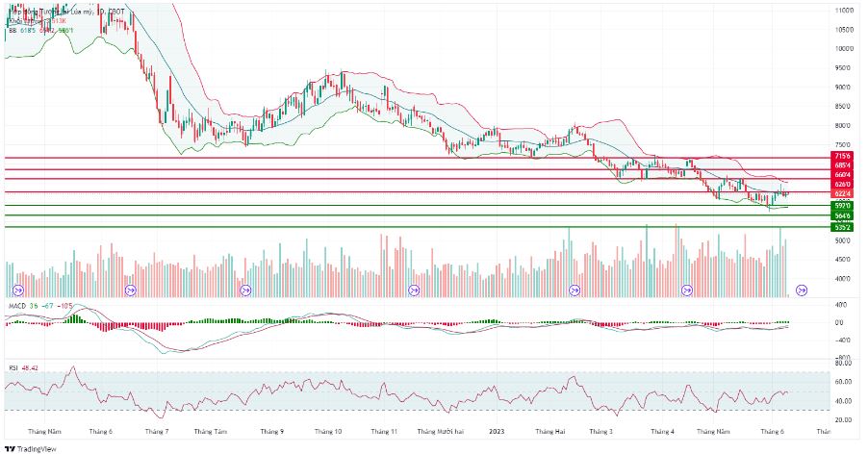The height and width of the screenshot is (454, 868).
Task: Open the event icon between Tháng Tám and Tháng 9
Action: point(245,290)
